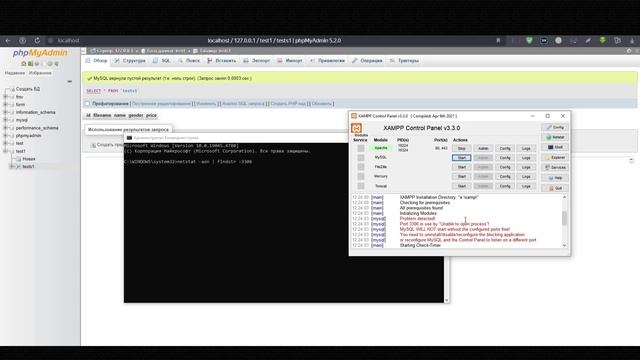Open XAMPP Netstat button
The width and height of the screenshot is (640, 360).
(x=555, y=137)
